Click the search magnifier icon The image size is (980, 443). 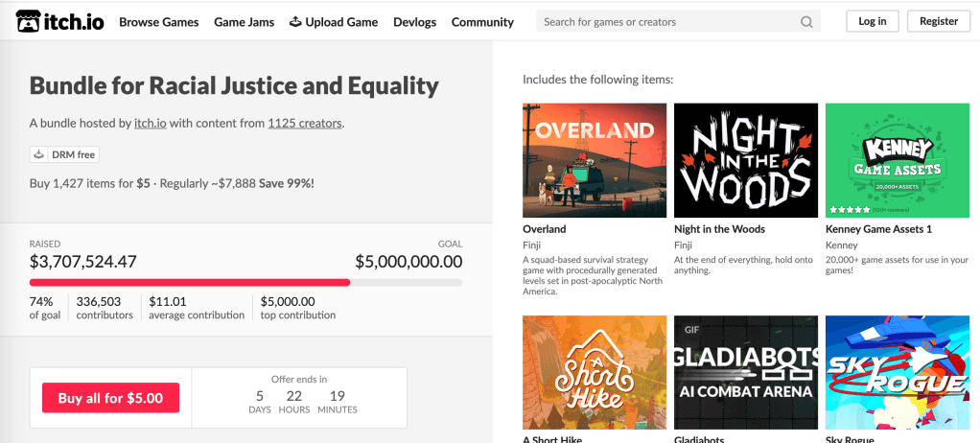pos(808,22)
